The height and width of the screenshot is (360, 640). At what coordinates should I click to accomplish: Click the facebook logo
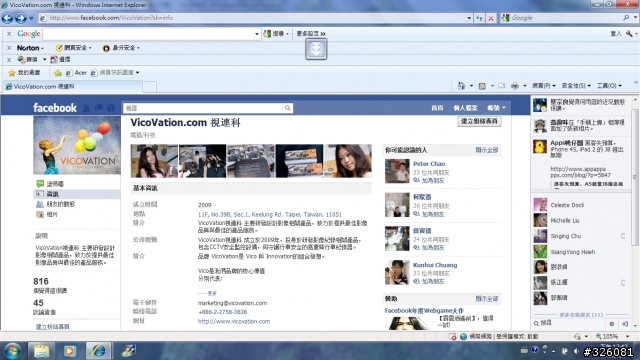pos(55,108)
